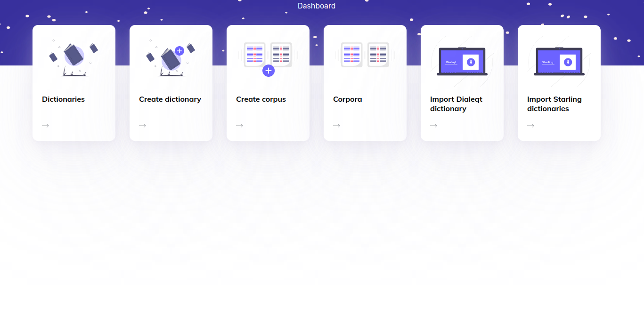Click the arrow on Create dictionary card
Screen dimensions: 644x325
point(143,126)
